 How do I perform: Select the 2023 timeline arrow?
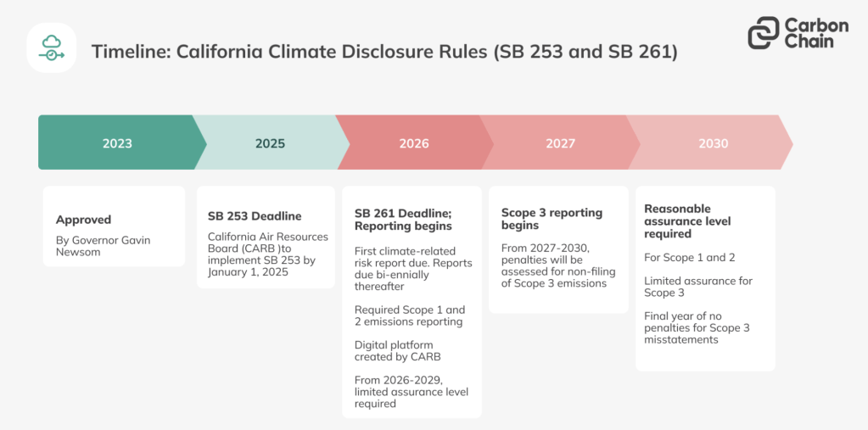pos(122,142)
